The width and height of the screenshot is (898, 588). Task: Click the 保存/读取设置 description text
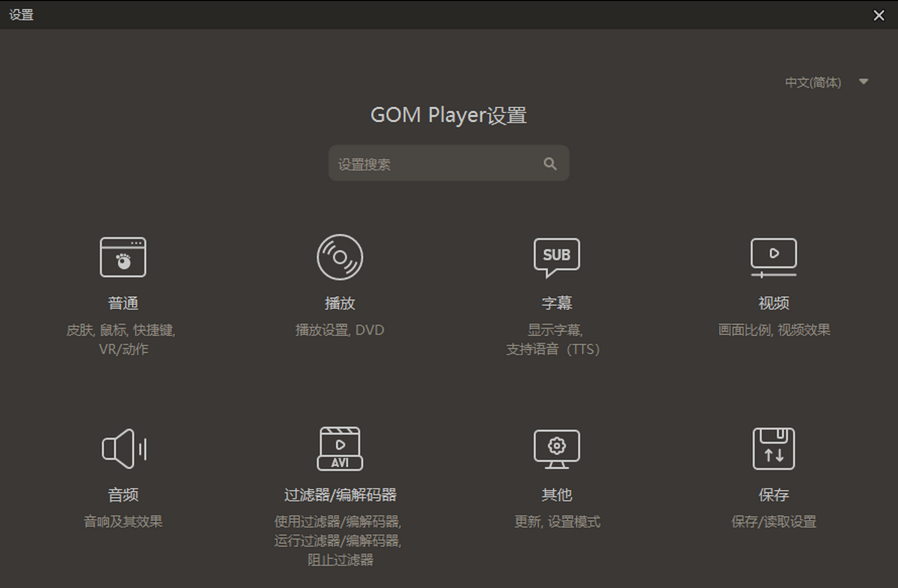[773, 521]
